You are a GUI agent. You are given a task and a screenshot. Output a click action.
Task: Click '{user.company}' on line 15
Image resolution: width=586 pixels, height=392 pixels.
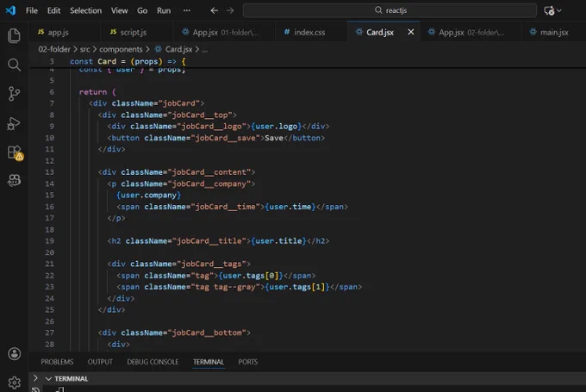click(148, 195)
